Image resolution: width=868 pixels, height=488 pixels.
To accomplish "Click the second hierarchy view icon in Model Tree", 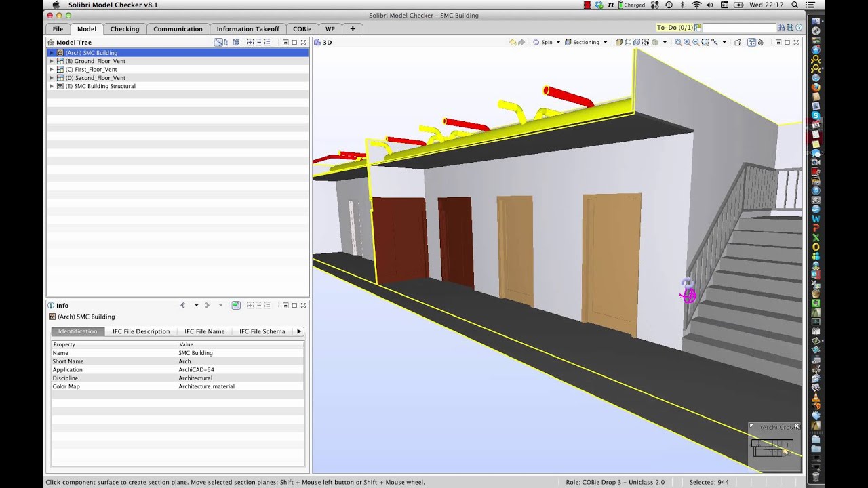I will point(226,42).
